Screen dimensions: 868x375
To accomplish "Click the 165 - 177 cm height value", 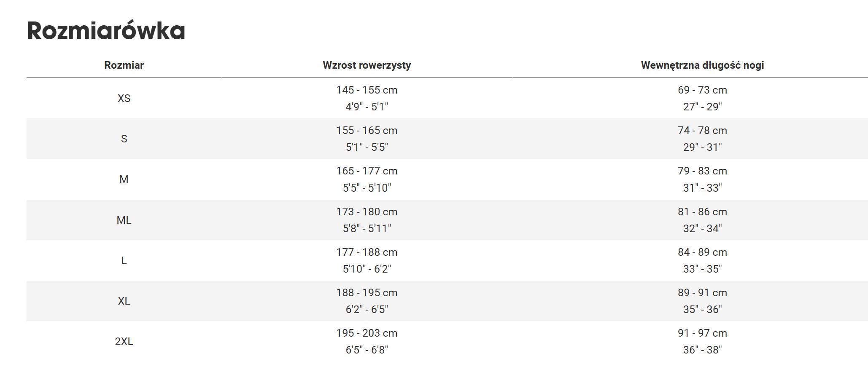I will (367, 171).
